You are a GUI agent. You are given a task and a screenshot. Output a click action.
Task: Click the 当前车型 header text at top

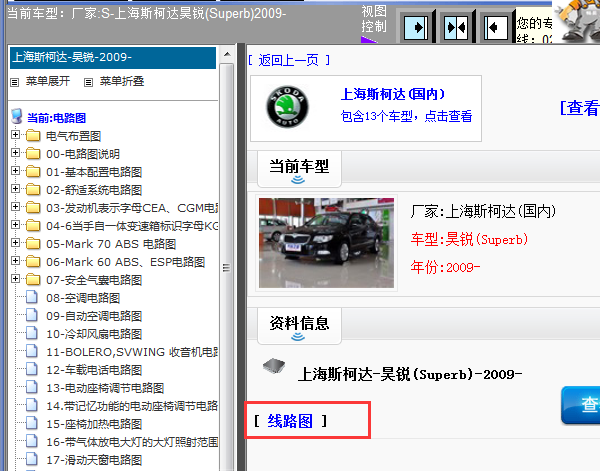tap(147, 13)
